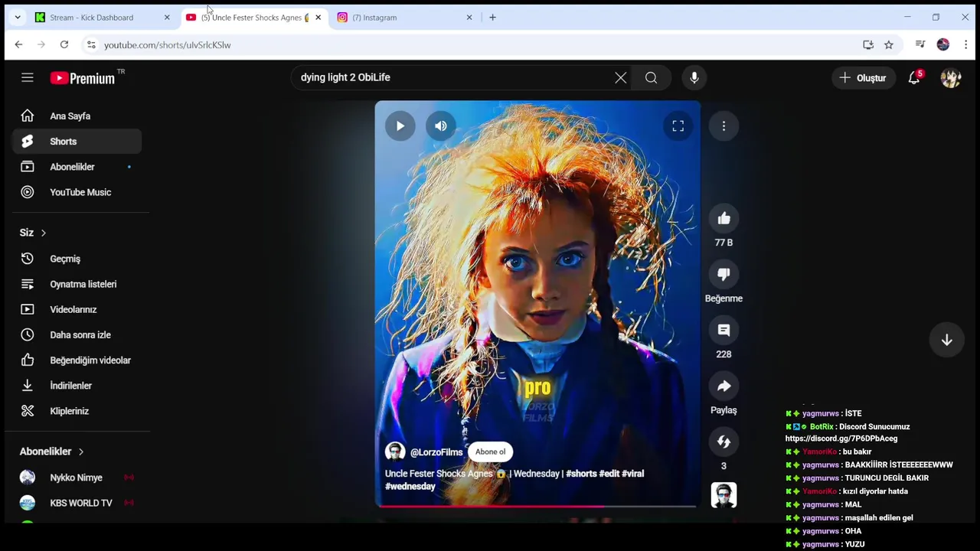Close the Kick Dashboard tab
Viewport: 980px width, 551px height.
167,18
